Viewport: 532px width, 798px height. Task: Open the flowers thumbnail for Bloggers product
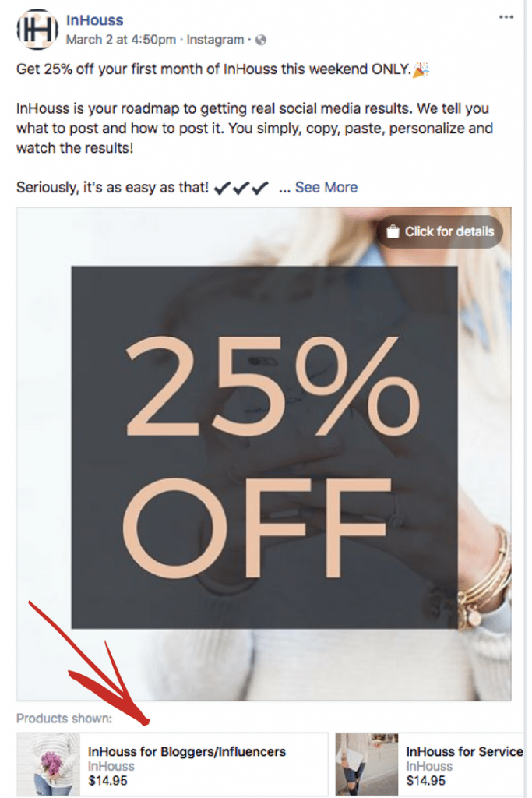tap(48, 764)
